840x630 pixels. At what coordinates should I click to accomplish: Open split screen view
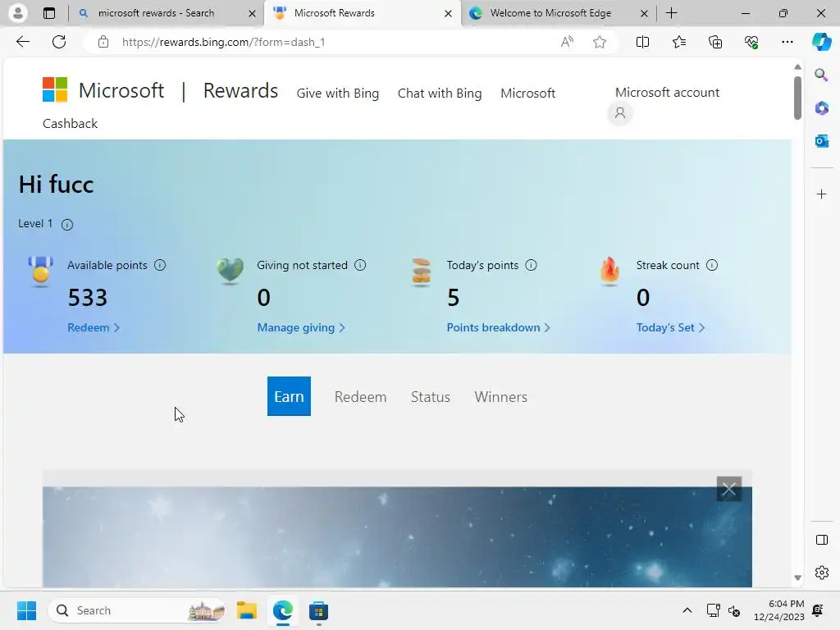click(x=642, y=42)
